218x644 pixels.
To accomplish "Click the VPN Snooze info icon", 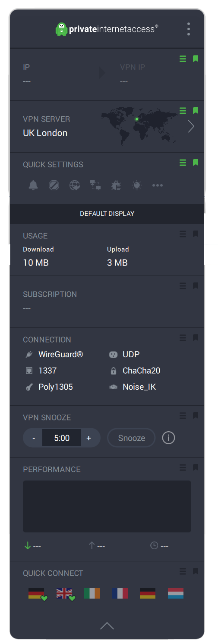I will click(x=168, y=438).
